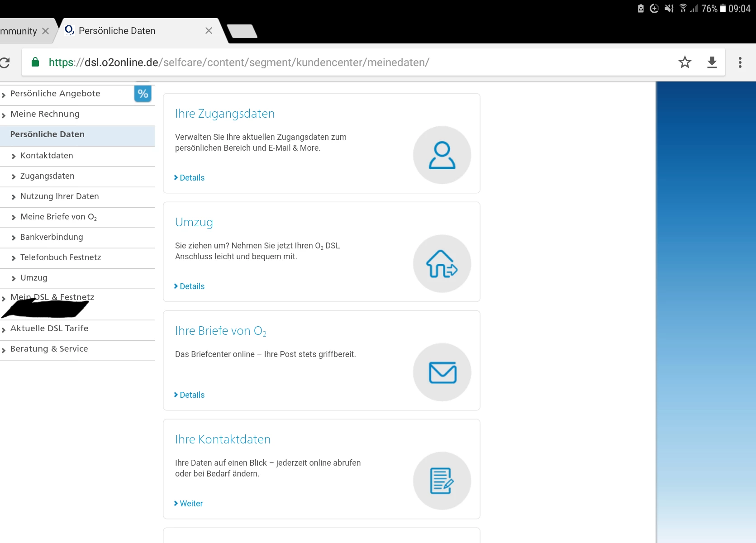This screenshot has width=756, height=543.
Task: Close the Persönliche Daten tab
Action: click(209, 31)
